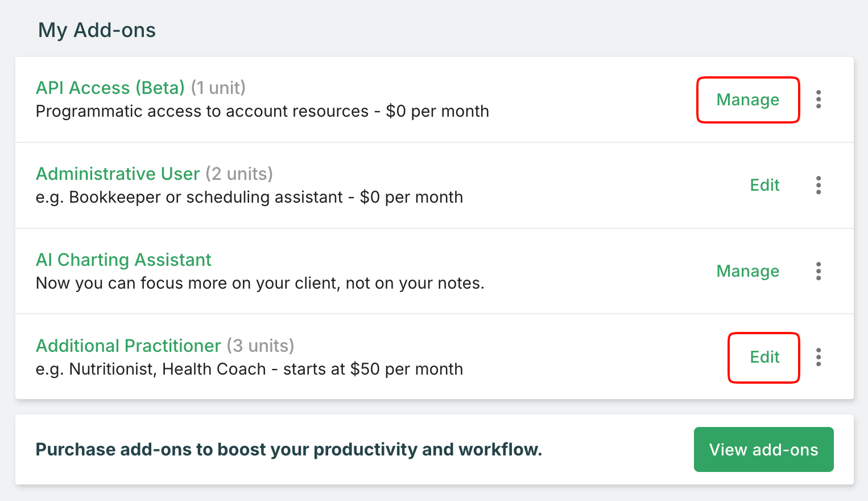Open the AI Charting Assistant title link
868x501 pixels.
pyautogui.click(x=123, y=260)
